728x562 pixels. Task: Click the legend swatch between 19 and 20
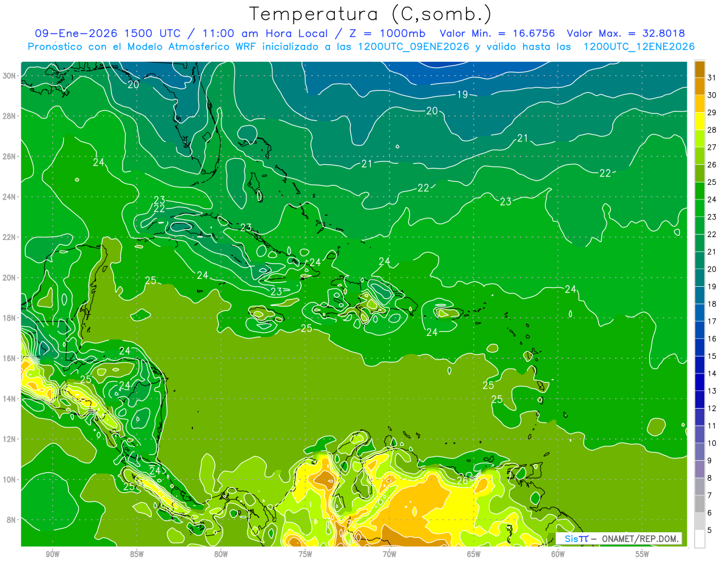[x=699, y=278]
